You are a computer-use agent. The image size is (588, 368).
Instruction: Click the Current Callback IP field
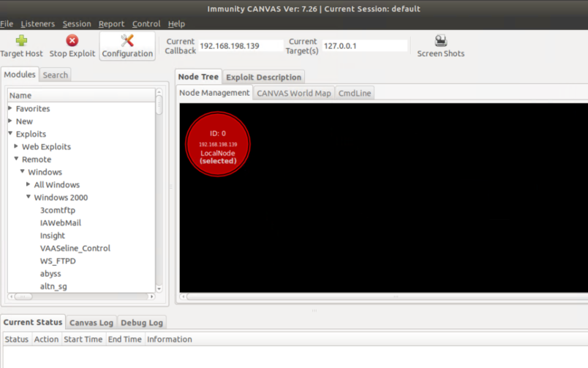[241, 46]
